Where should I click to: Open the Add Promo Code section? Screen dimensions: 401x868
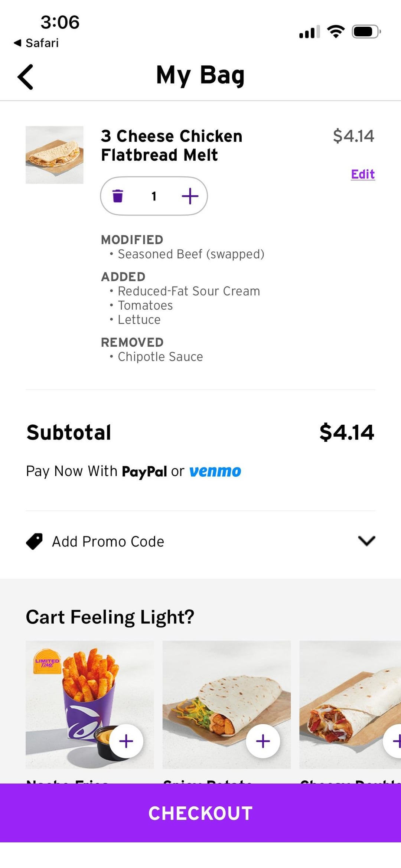point(108,542)
